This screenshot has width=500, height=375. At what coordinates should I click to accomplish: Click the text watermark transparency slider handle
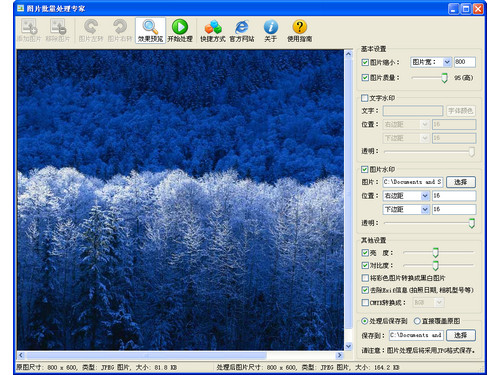pyautogui.click(x=472, y=152)
